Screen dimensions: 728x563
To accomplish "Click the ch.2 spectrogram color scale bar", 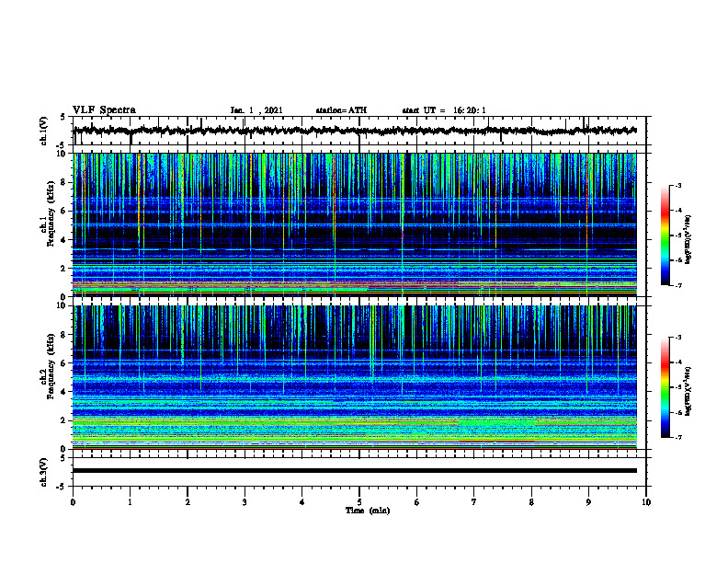I will click(665, 387).
